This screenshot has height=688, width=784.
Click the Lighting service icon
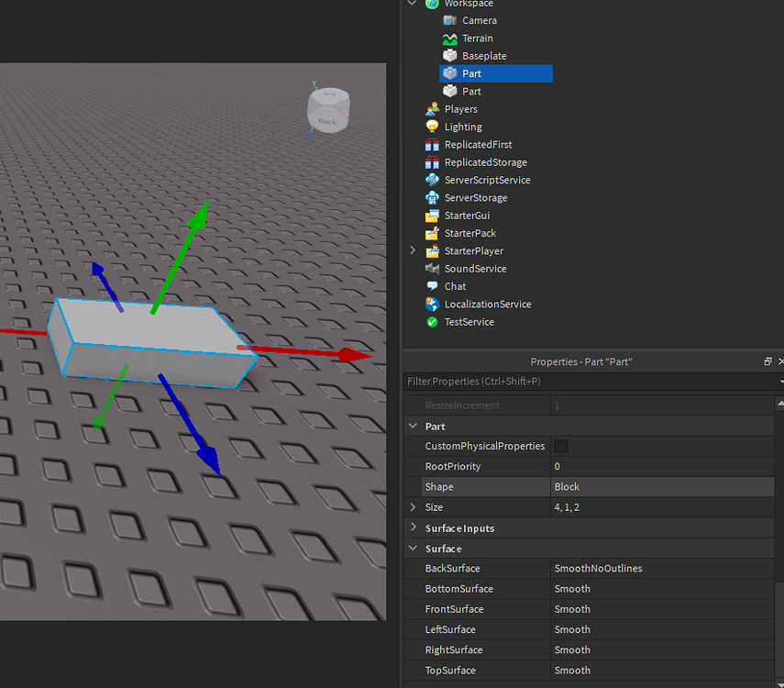coord(432,126)
